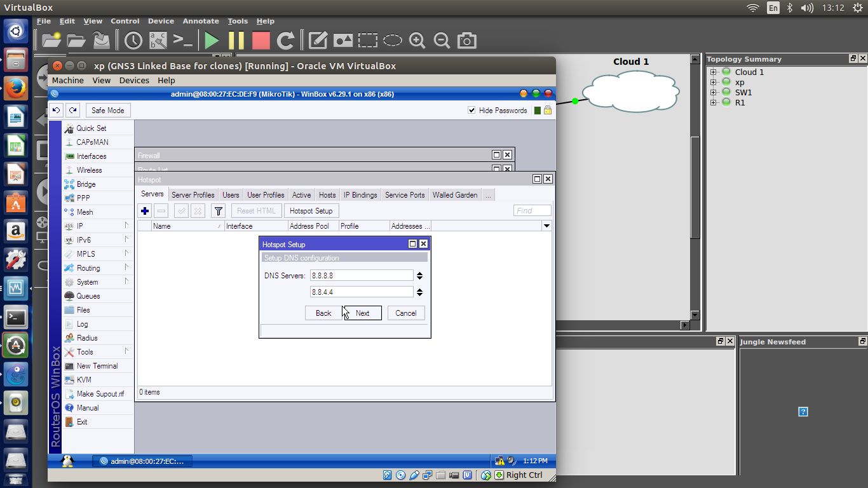The width and height of the screenshot is (868, 488).
Task: Start all devices with the green play icon
Action: tap(212, 40)
